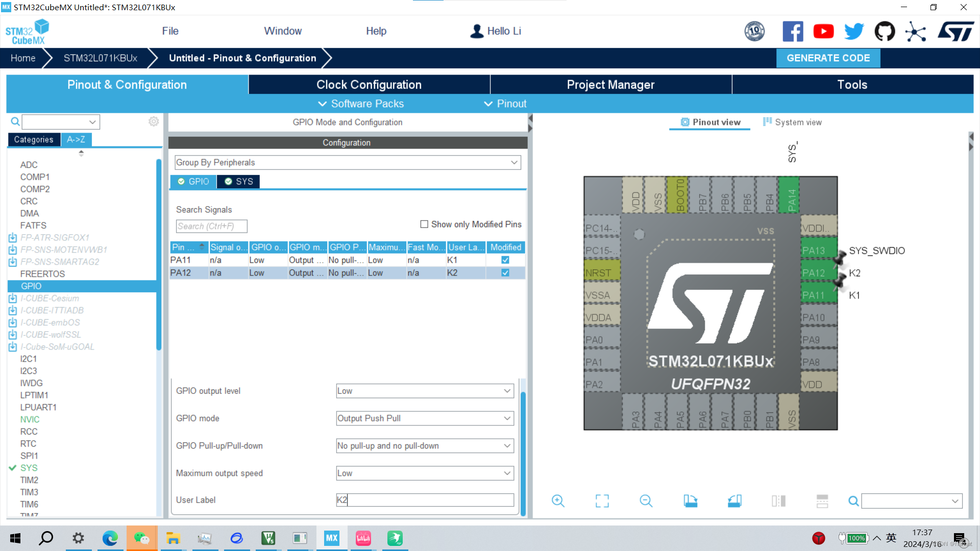Click the vertical split view icon

[x=778, y=501]
